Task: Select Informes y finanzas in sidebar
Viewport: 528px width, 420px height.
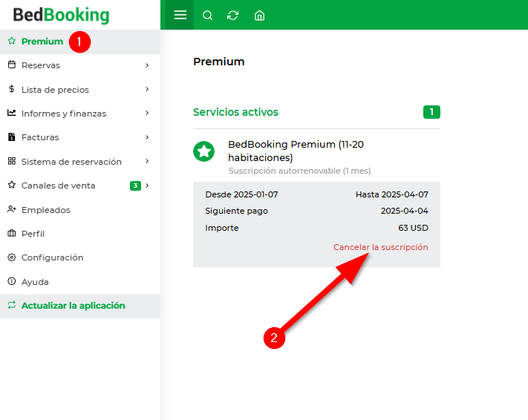Action: (80, 114)
